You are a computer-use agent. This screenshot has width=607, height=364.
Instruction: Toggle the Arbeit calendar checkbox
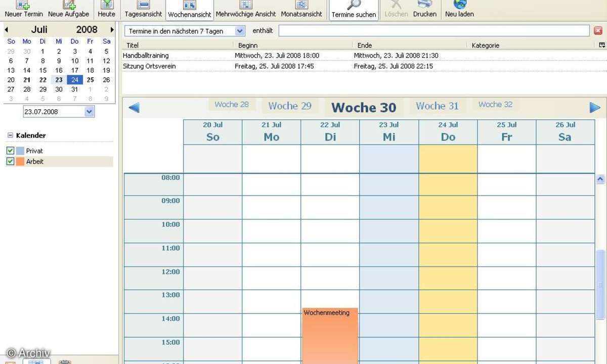coord(10,161)
